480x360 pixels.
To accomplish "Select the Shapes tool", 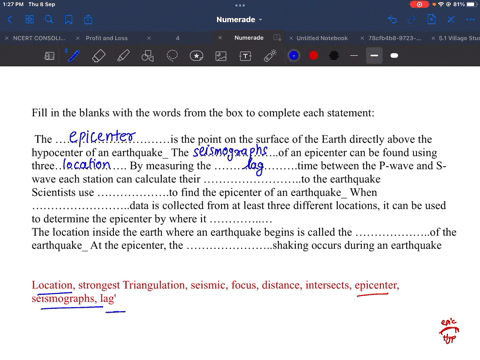I will coord(147,56).
